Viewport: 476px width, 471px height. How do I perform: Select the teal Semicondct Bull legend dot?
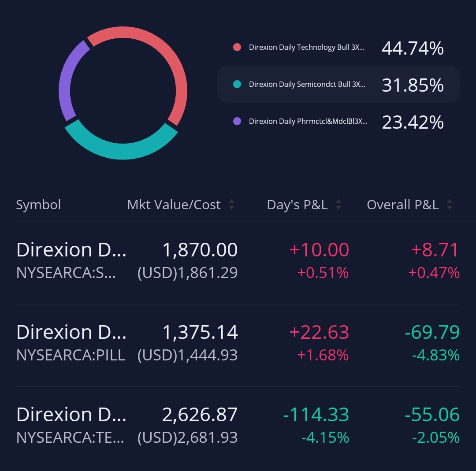click(x=237, y=84)
